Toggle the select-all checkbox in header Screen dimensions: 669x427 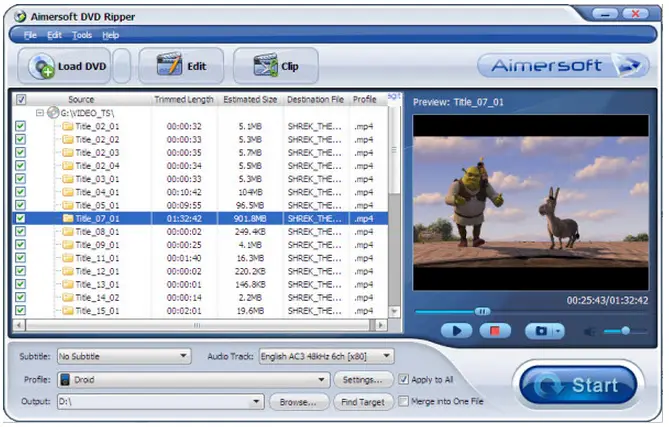point(20,99)
